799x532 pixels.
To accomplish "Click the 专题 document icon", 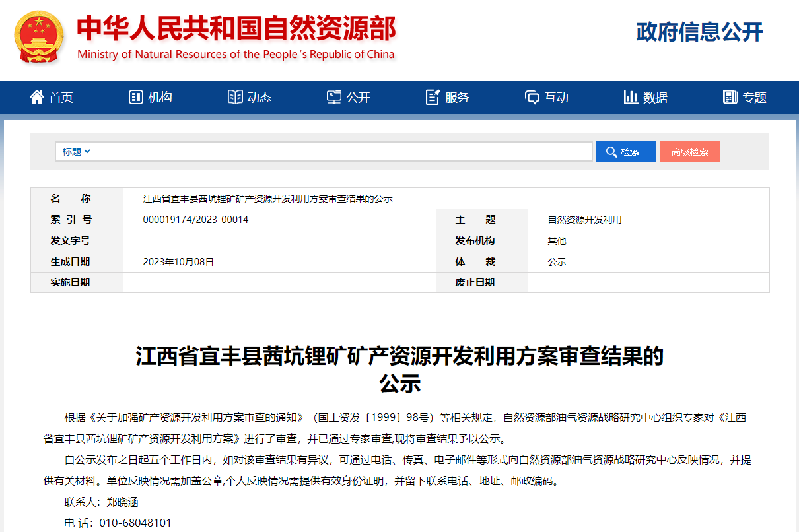I will click(x=730, y=96).
